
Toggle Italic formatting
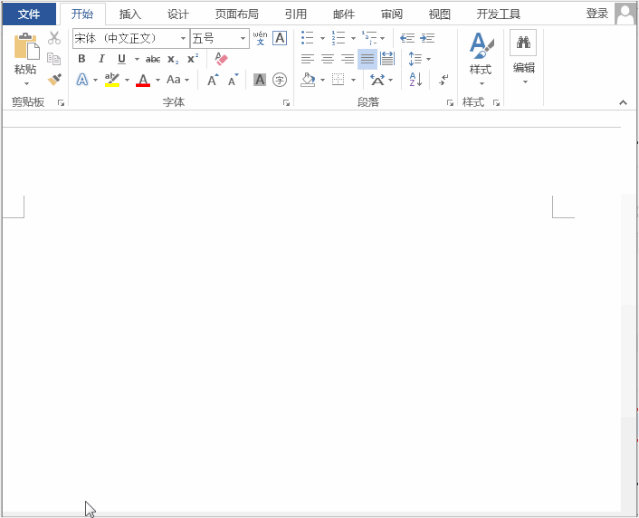pyautogui.click(x=101, y=59)
